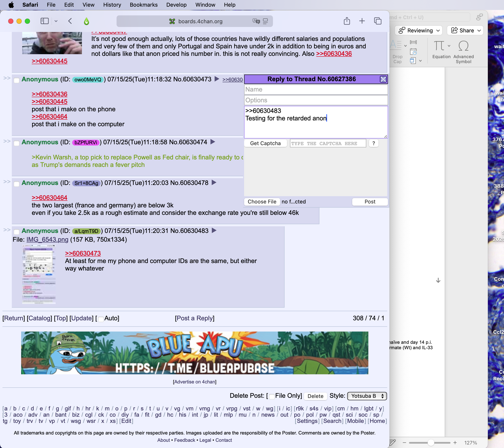504x448 pixels.
Task: Click Advanced Symbol icon in Word
Action: point(463,46)
